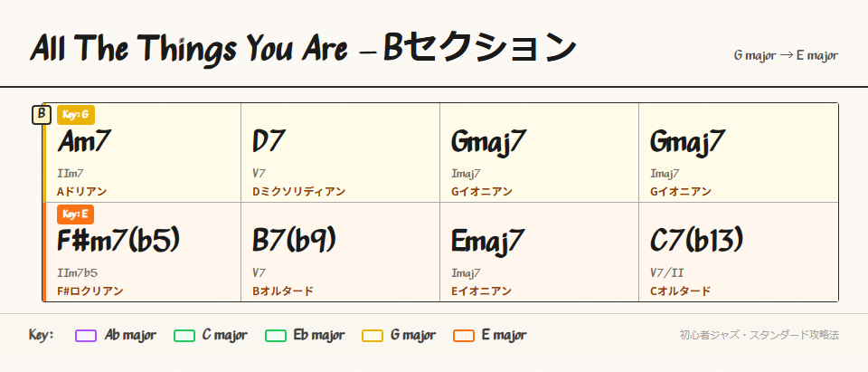Screen dimensions: 868x372
Task: Select the B7(b9) chord
Action: pos(294,241)
